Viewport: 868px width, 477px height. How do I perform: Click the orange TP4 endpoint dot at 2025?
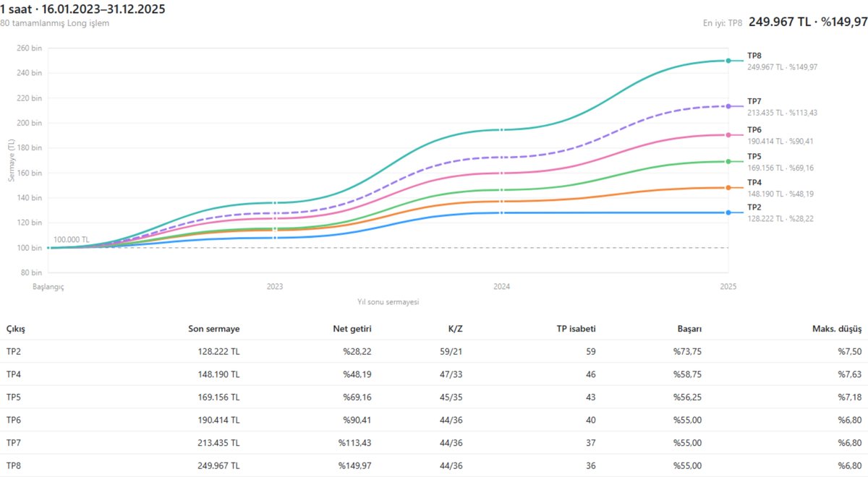728,188
